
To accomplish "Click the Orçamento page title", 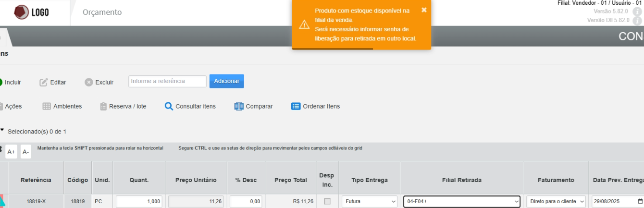I will [102, 12].
